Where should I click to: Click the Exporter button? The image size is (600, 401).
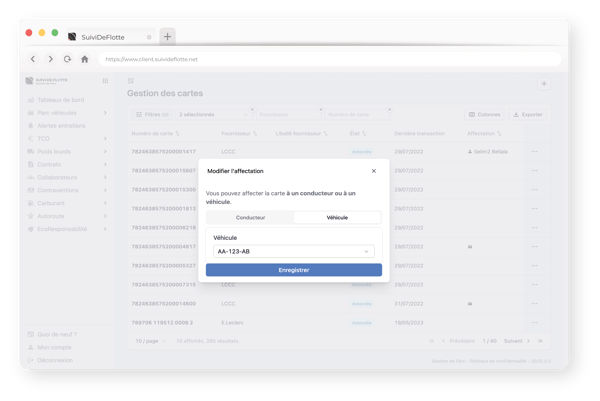[528, 115]
